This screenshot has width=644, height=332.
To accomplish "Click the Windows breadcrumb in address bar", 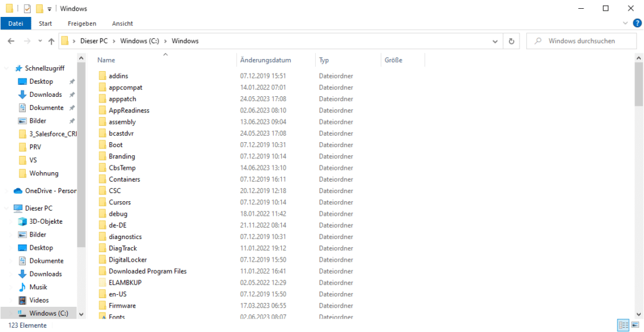I will [x=186, y=41].
